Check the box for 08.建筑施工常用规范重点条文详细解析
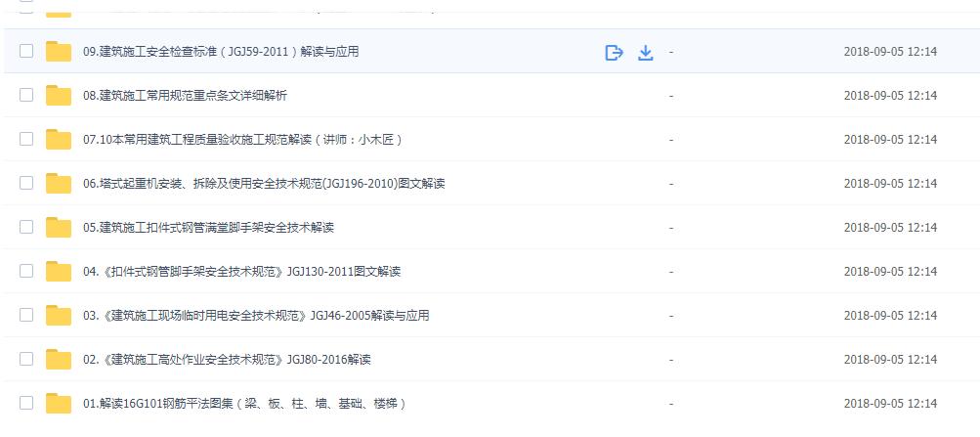Screen dimensions: 980x437 (x=26, y=95)
